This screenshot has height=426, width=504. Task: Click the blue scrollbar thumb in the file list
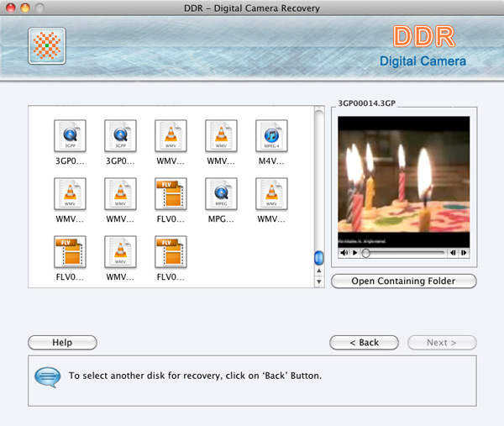(318, 257)
